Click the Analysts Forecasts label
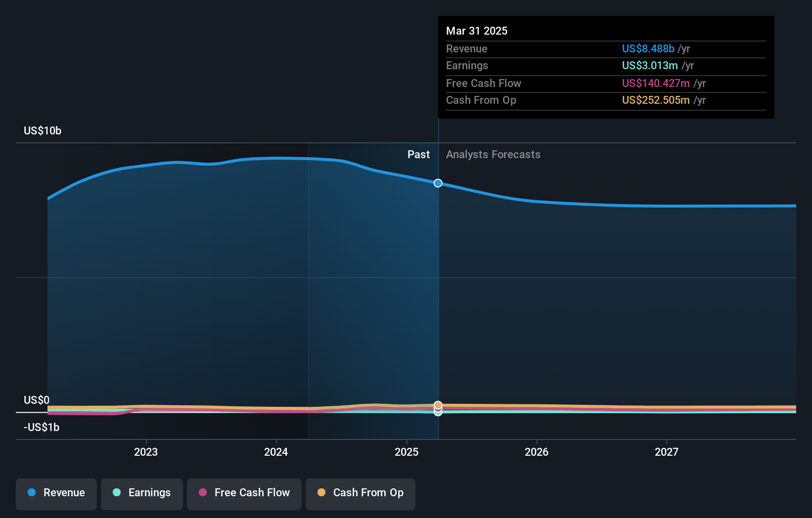This screenshot has height=518, width=812. pyautogui.click(x=493, y=154)
